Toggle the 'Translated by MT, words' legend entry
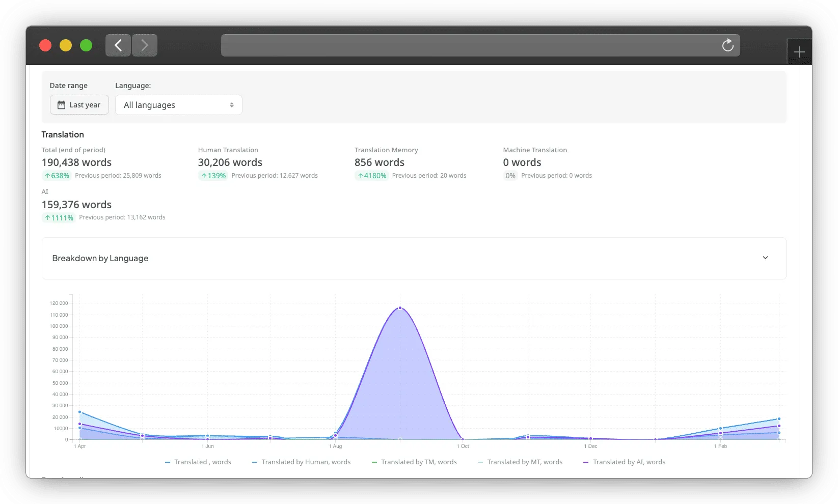 tap(520, 462)
